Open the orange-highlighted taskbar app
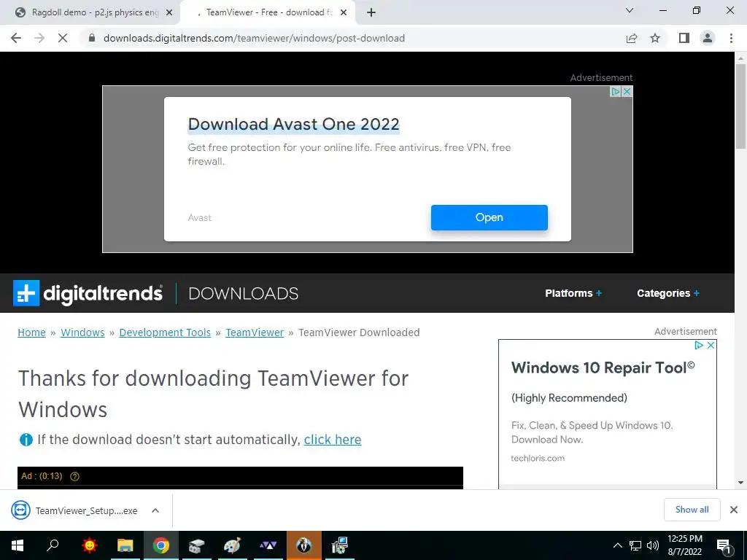Image resolution: width=747 pixels, height=560 pixels. pos(304,545)
